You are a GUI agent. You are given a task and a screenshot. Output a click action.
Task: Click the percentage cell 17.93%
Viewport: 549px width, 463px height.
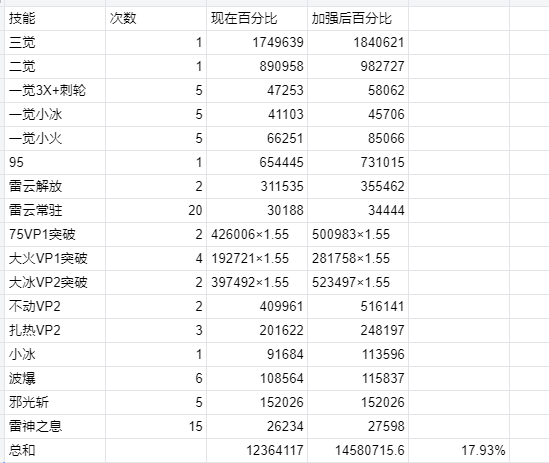pyautogui.click(x=459, y=450)
